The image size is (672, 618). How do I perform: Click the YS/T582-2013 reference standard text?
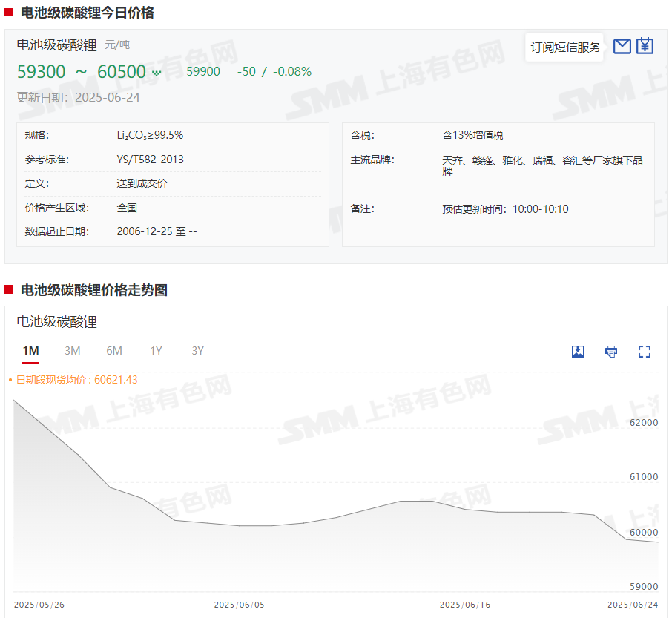click(150, 160)
